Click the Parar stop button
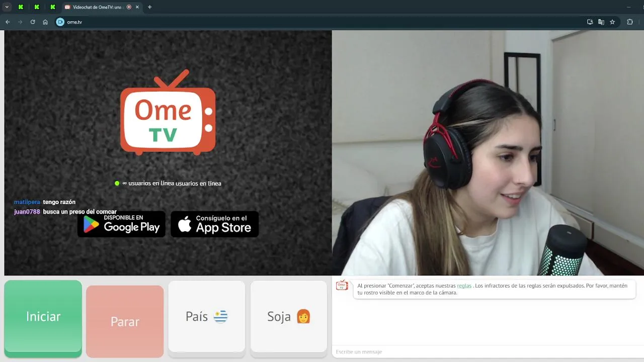Screen dimensions: 644x362 (x=125, y=321)
